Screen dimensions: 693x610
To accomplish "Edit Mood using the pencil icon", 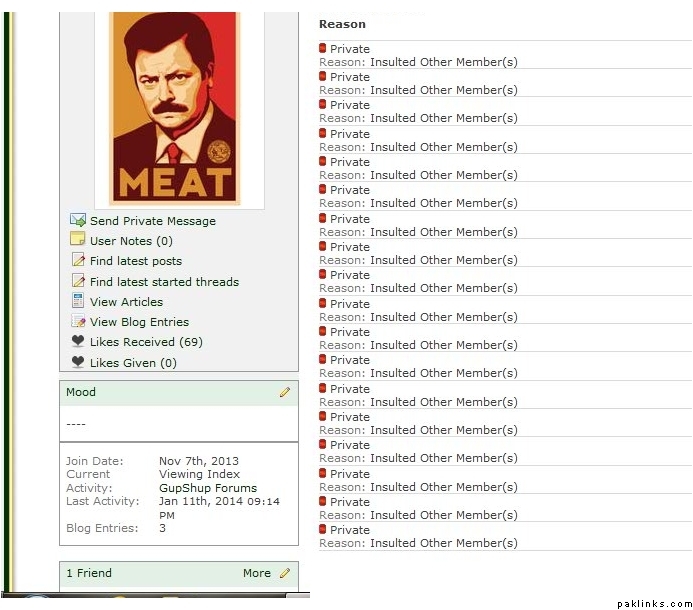I will 285,392.
